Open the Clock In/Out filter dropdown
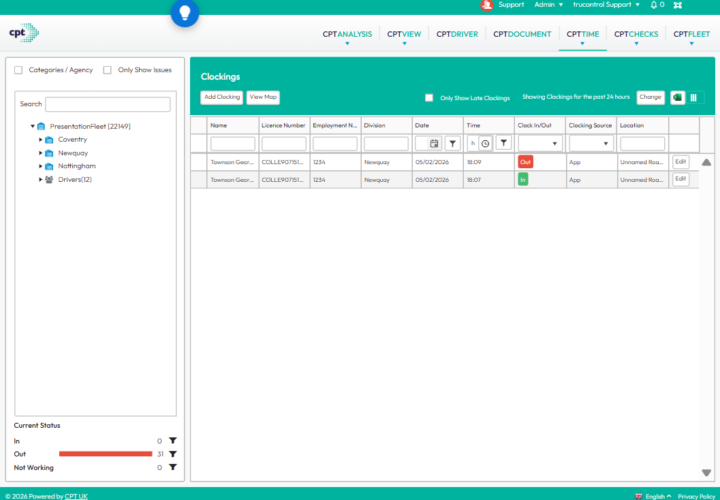720x500 pixels. point(540,144)
